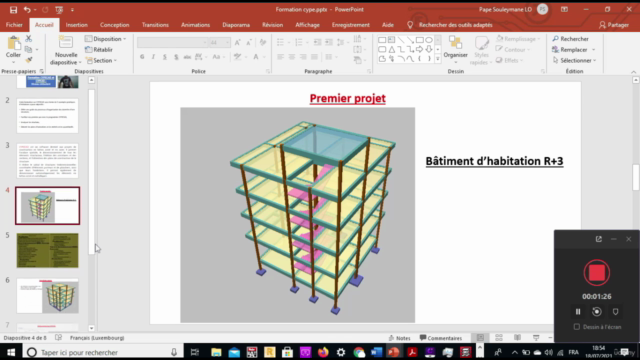This screenshot has height=360, width=640.
Task: Open Remplissage shape fill dropdown
Action: 518,39
